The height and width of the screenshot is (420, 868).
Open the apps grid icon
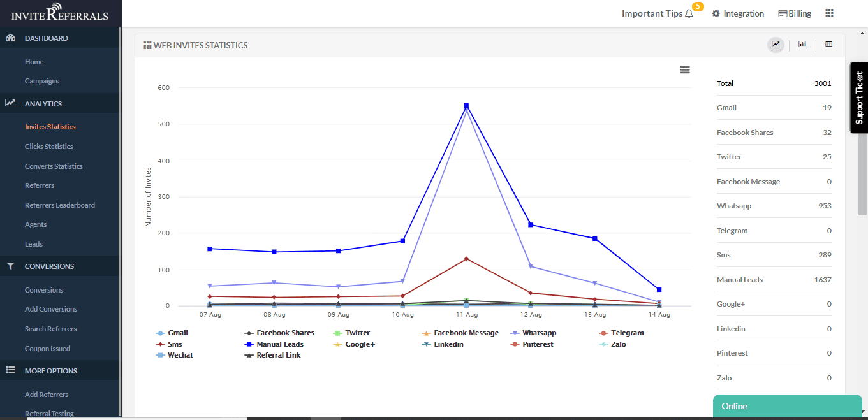pos(829,13)
